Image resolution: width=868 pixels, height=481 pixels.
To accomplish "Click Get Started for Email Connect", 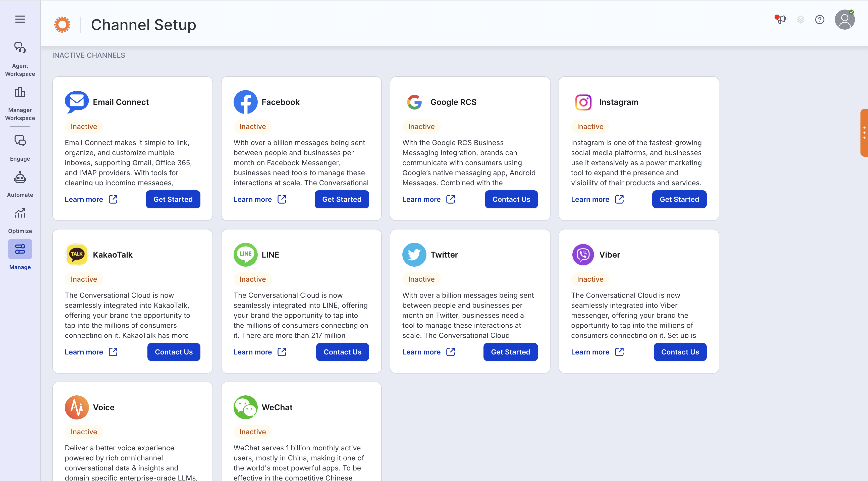I will point(173,199).
